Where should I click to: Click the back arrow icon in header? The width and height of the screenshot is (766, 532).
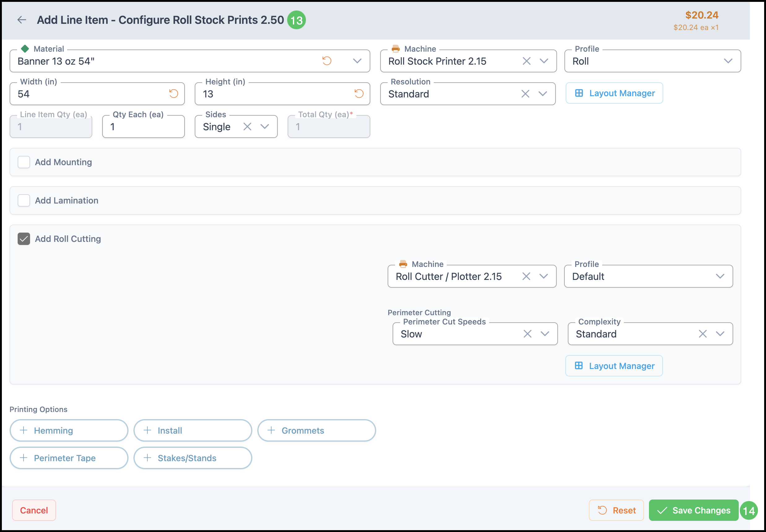(x=22, y=20)
